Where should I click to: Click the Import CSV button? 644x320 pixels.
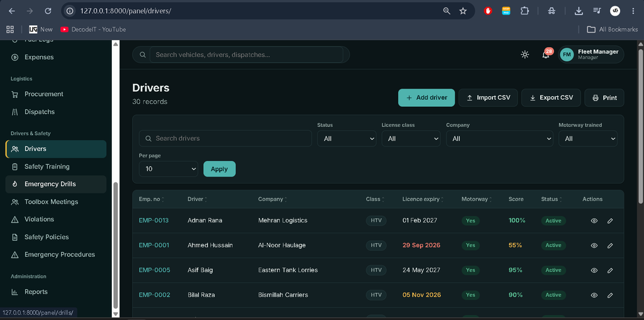(x=488, y=98)
